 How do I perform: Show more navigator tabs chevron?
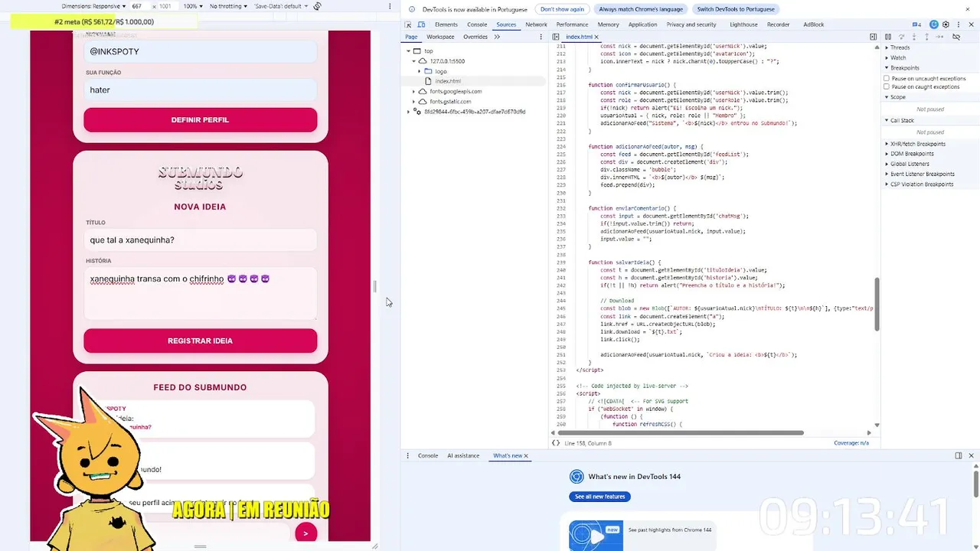[x=497, y=37]
